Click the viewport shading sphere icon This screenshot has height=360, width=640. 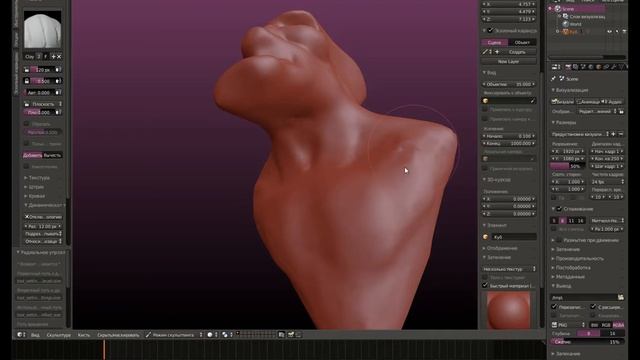point(210,335)
